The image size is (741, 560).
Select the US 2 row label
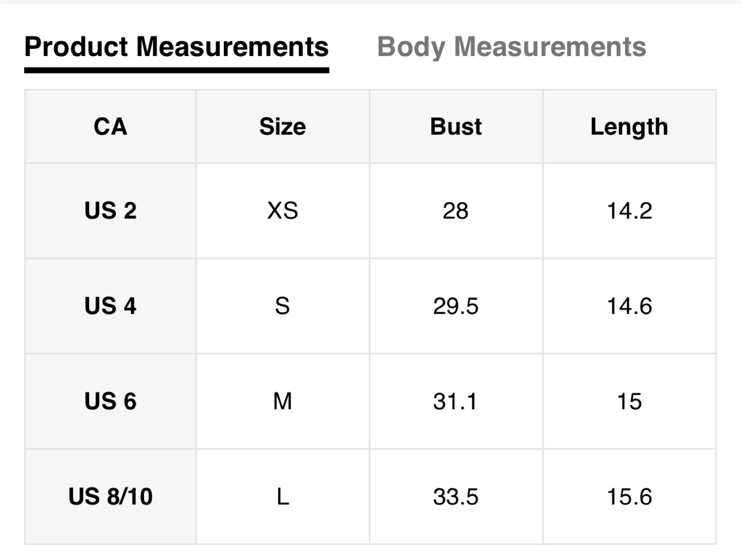coord(110,211)
